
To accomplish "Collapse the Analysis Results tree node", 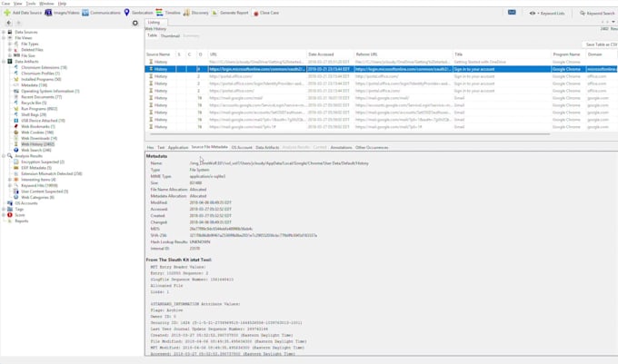I will coord(4,156).
